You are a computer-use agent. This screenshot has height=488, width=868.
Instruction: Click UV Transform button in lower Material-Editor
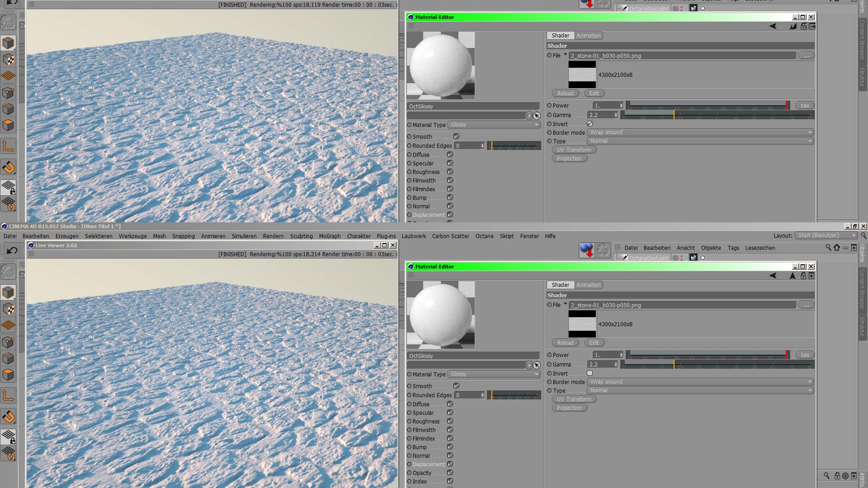[574, 399]
